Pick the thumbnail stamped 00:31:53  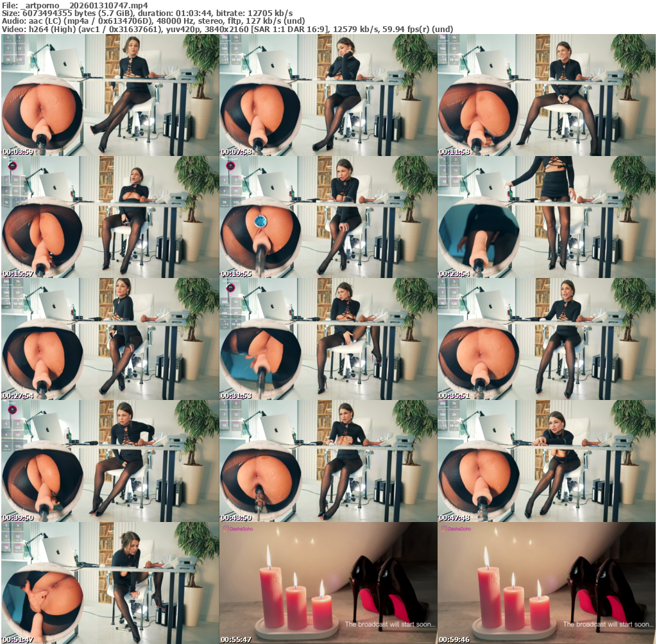coord(328,339)
